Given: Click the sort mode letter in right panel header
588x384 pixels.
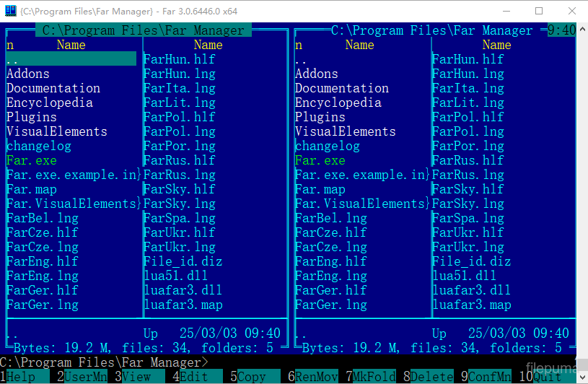Looking at the screenshot, I should click(x=299, y=45).
